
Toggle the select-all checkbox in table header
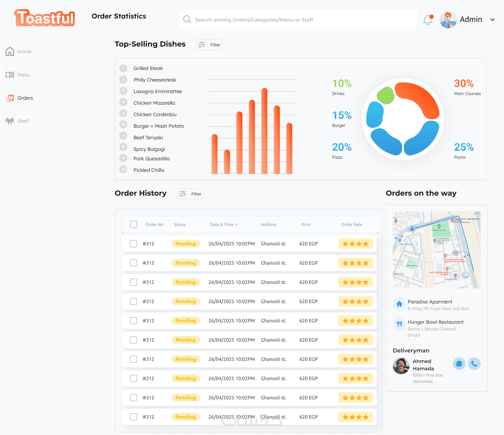point(134,224)
